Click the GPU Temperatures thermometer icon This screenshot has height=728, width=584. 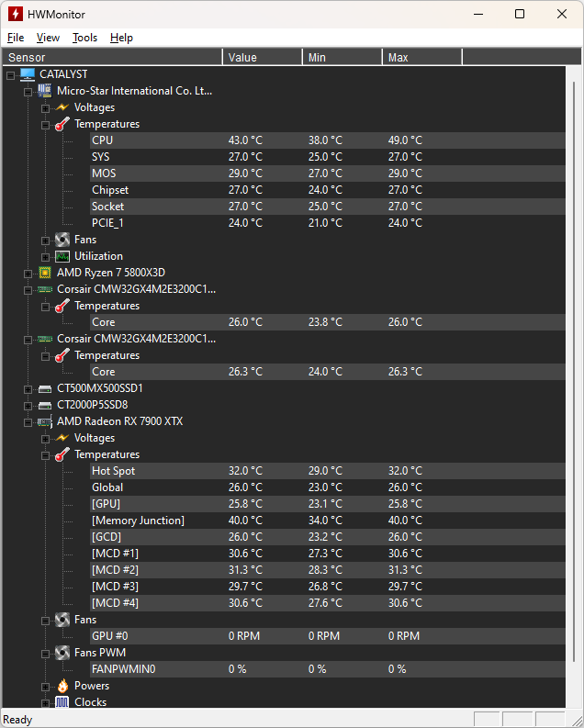click(62, 454)
